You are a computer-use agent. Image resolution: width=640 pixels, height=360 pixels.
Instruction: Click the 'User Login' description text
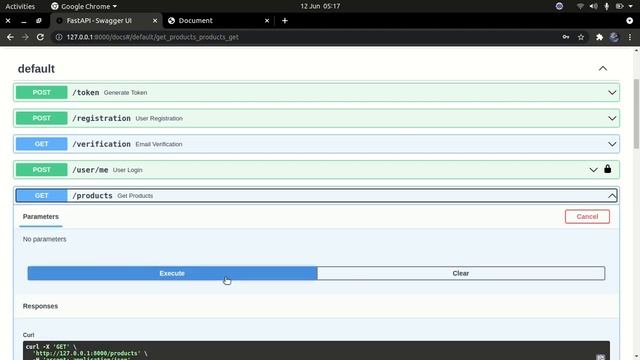128,170
